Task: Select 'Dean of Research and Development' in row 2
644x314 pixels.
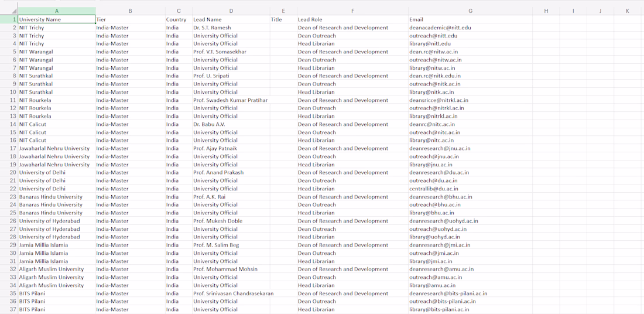Action: tap(352, 28)
